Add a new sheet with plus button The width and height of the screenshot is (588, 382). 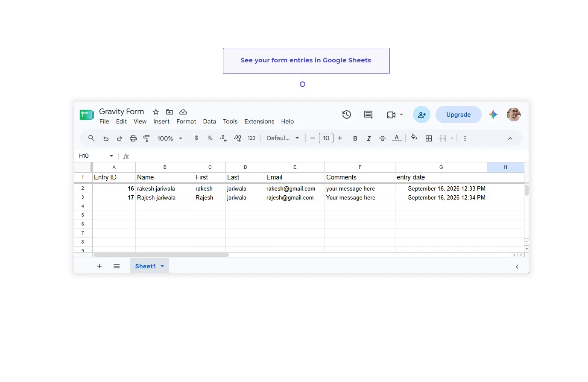coord(99,266)
